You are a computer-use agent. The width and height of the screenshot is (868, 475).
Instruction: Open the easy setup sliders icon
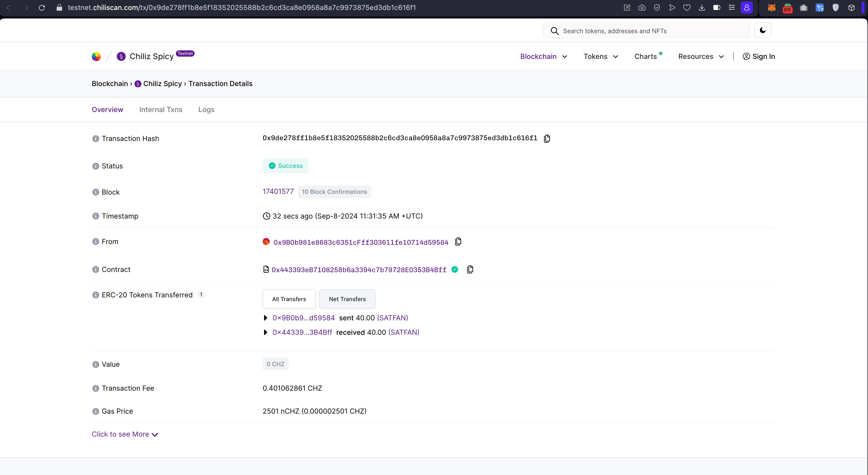pyautogui.click(x=732, y=7)
